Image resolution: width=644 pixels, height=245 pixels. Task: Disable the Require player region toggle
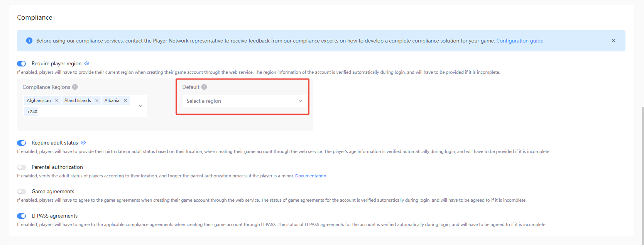tap(22, 64)
